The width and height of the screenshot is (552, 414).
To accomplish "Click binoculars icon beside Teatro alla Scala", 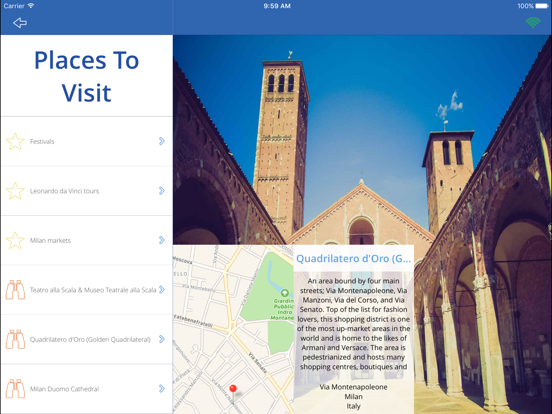I will coord(15,290).
